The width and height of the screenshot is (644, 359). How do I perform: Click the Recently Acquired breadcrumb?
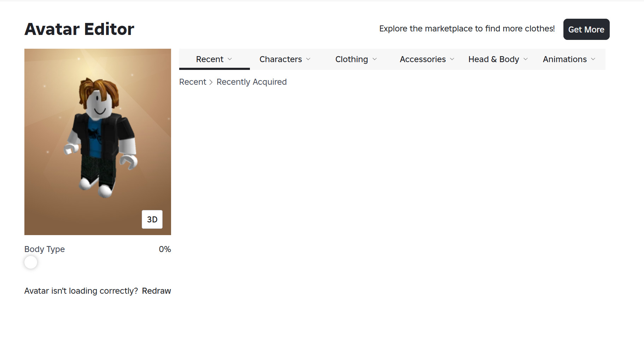pyautogui.click(x=252, y=82)
